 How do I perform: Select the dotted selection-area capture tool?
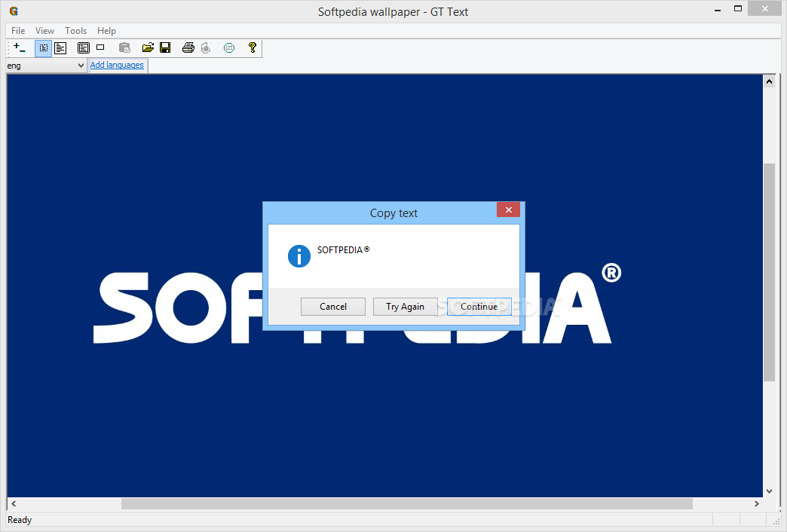point(43,48)
